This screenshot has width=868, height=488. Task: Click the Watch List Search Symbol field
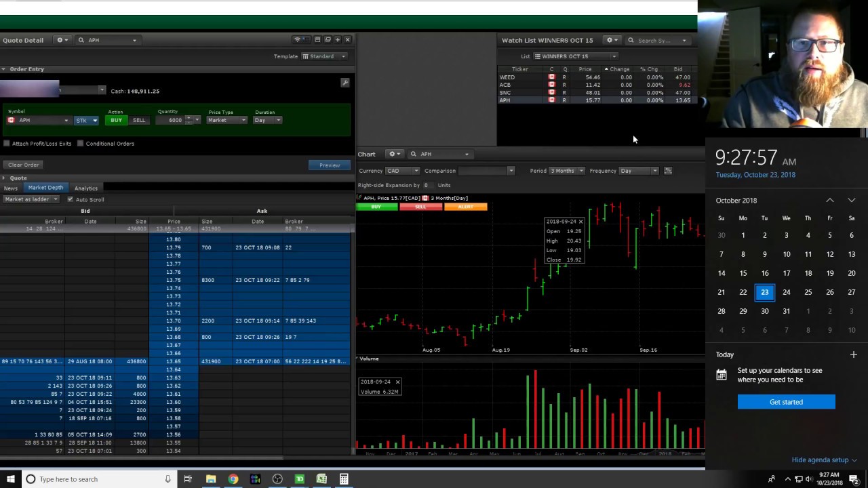(x=658, y=40)
